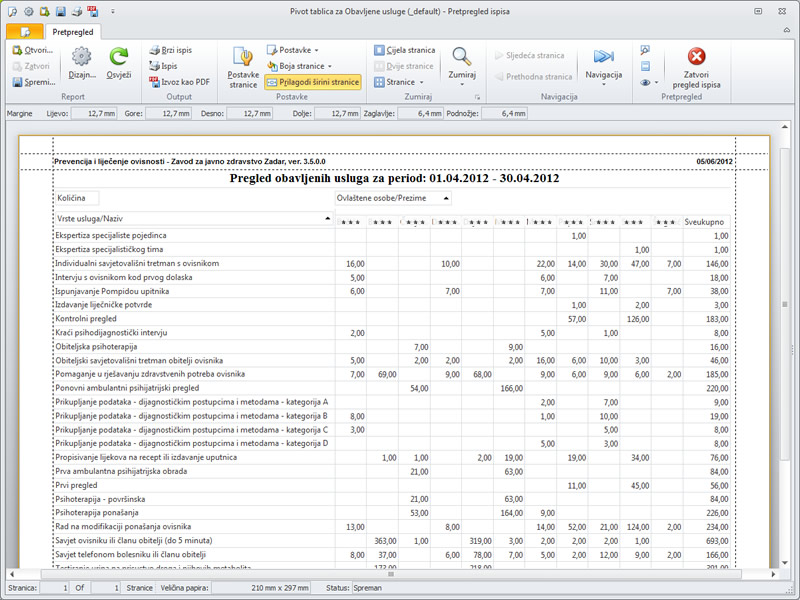Click Zatvori pregled ispisa
Image resolution: width=800 pixels, height=600 pixels.
click(x=696, y=68)
